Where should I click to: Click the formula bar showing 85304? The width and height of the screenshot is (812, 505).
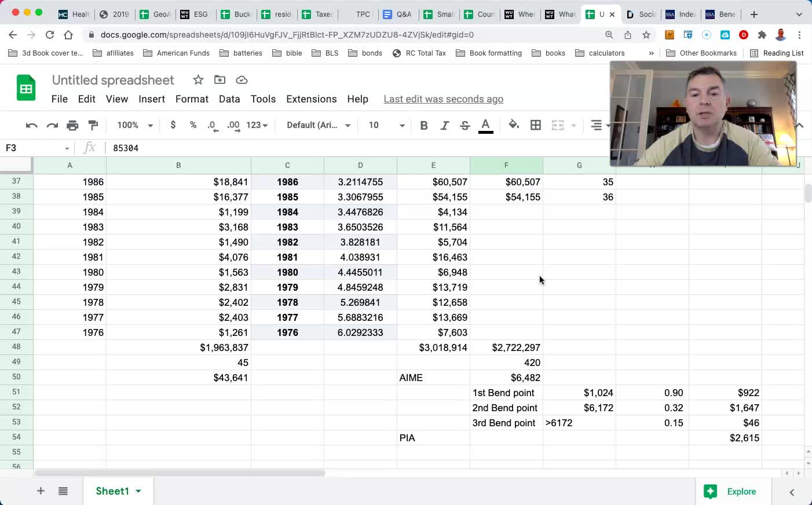[x=356, y=148]
